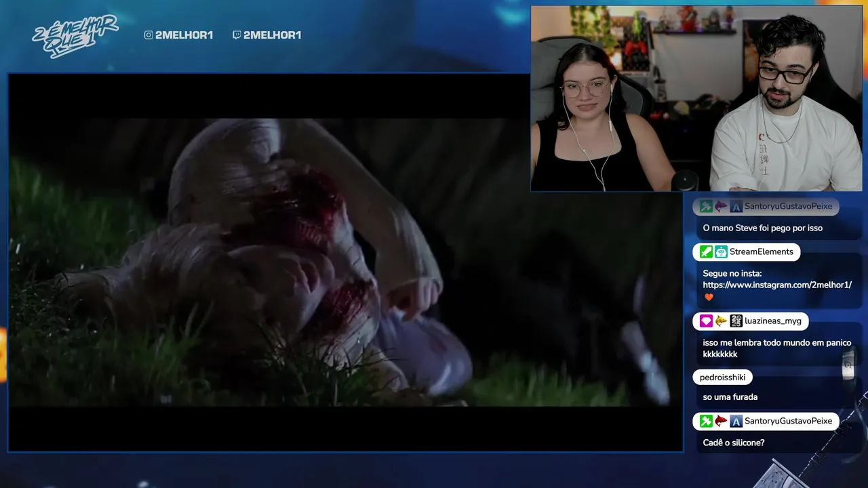868x488 pixels.
Task: Click the message 'Cadê o silicone?'
Action: 734,443
